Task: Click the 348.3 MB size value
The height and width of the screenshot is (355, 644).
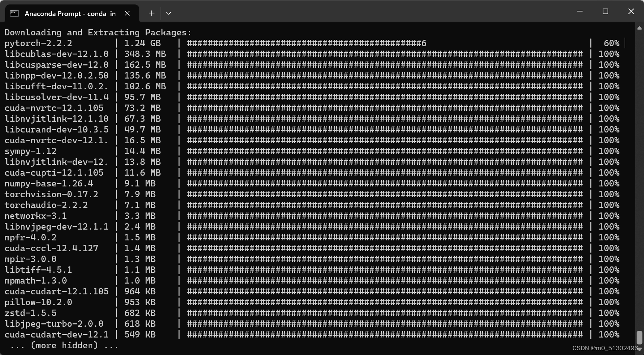Action: pos(145,54)
